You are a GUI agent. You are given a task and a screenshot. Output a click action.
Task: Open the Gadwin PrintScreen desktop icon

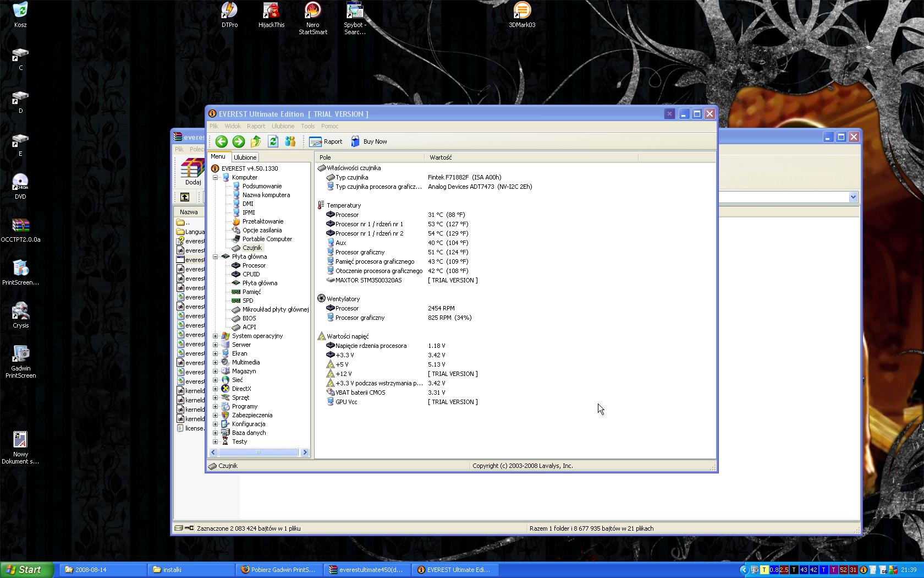[20, 362]
